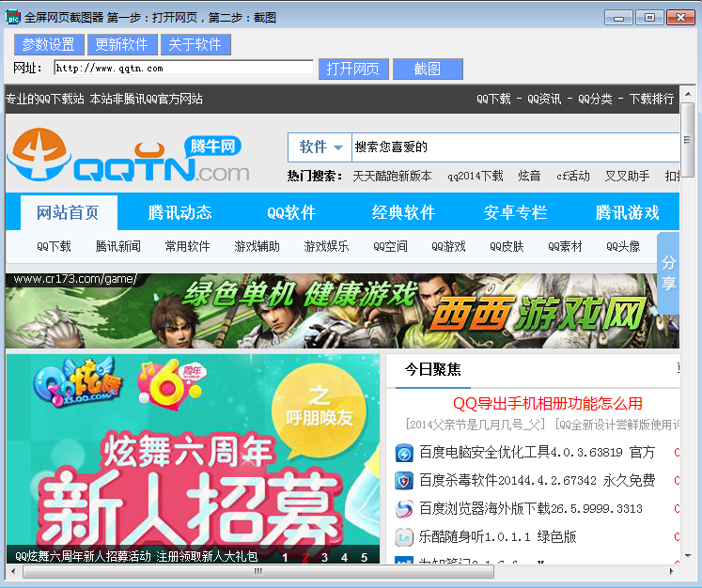The height and width of the screenshot is (588, 702).
Task: Open 游戏辅助 in the sub navigation
Action: coord(257,246)
